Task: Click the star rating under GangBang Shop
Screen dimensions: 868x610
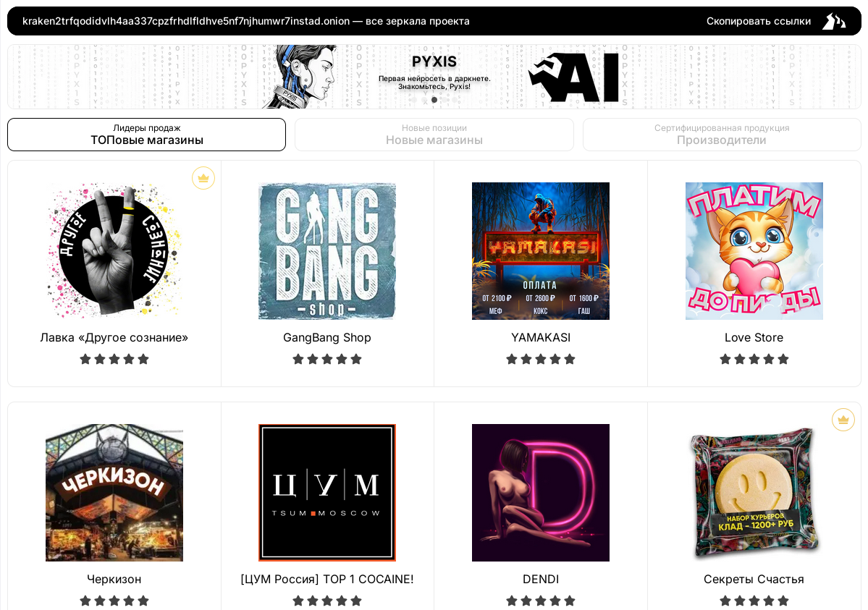Action: click(x=327, y=359)
